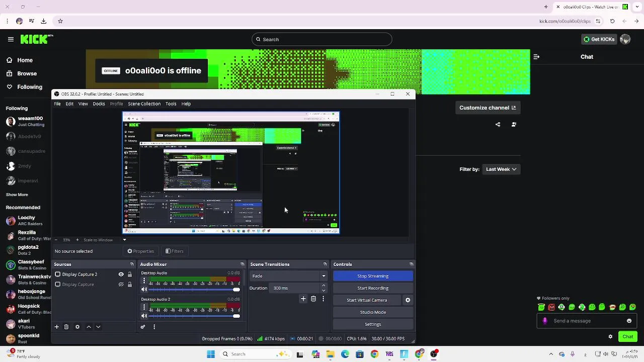Float the Audio Mixer dock popout icon
Image resolution: width=644 pixels, height=362 pixels.
[x=243, y=264]
